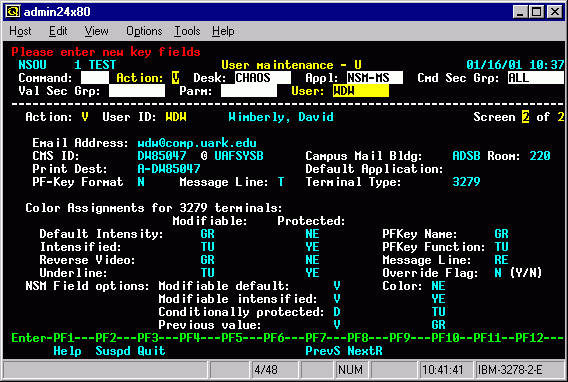Screen dimensions: 568x382
Task: Open the Edit menu
Action: tap(58, 31)
